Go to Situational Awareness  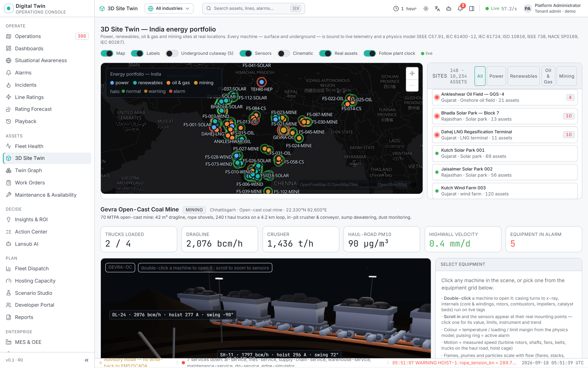[x=47, y=60]
